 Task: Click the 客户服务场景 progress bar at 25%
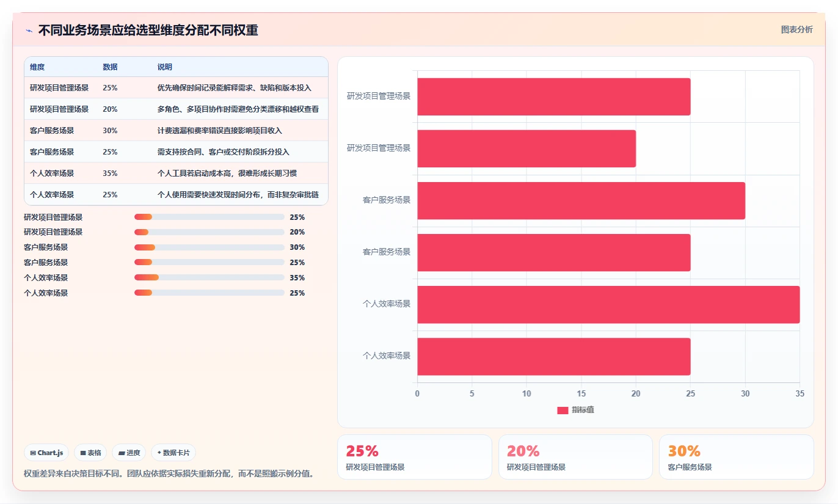pyautogui.click(x=209, y=263)
